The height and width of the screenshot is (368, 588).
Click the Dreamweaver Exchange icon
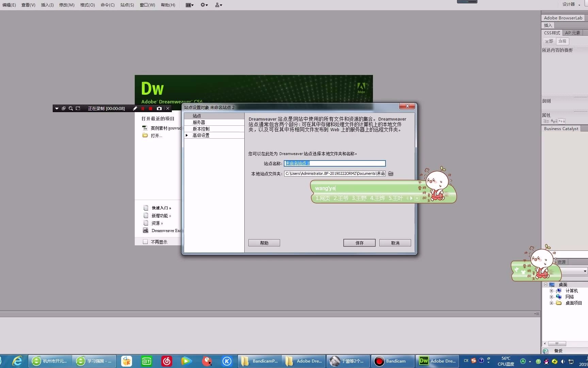146,230
